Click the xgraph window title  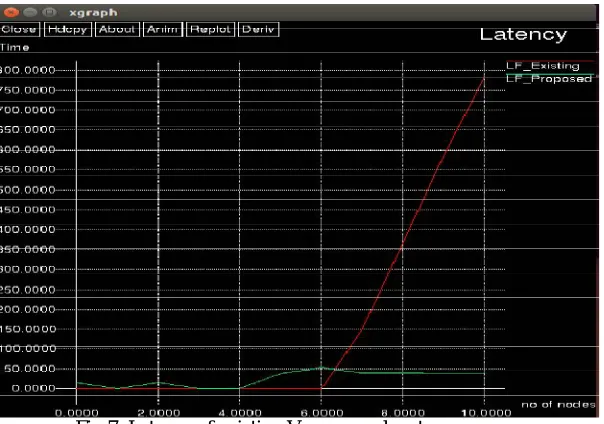(x=93, y=13)
